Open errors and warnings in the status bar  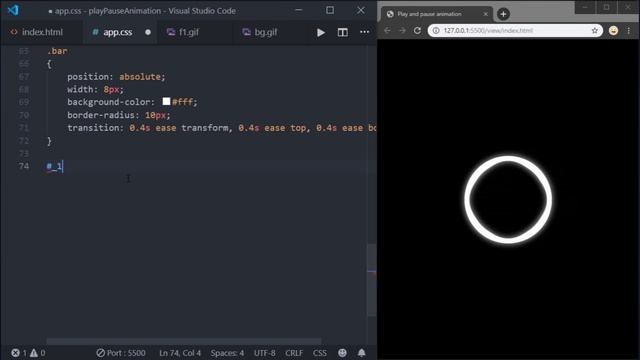tap(28, 353)
